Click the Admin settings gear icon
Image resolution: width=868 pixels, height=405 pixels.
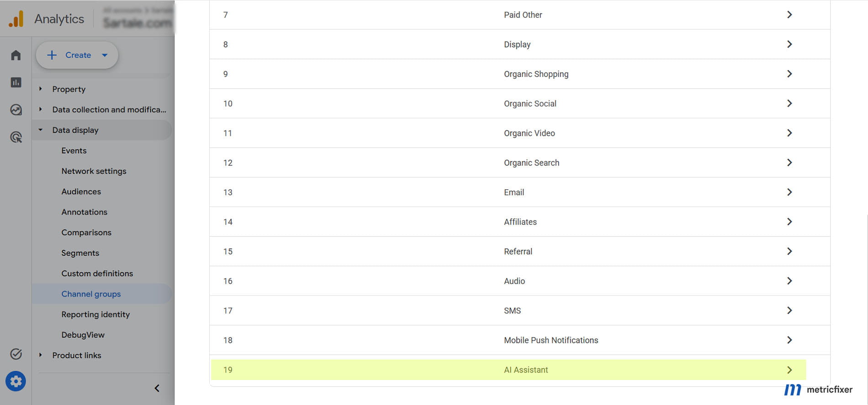16,381
